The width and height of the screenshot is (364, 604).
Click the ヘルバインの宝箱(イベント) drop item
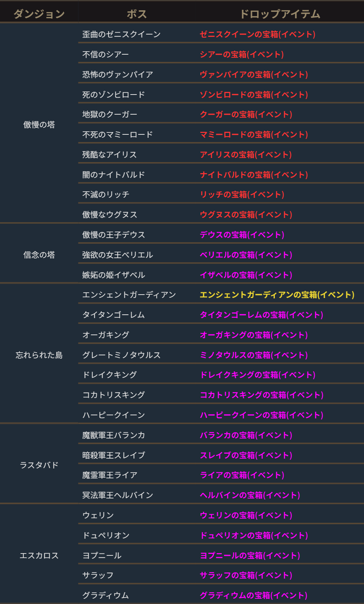point(250,495)
